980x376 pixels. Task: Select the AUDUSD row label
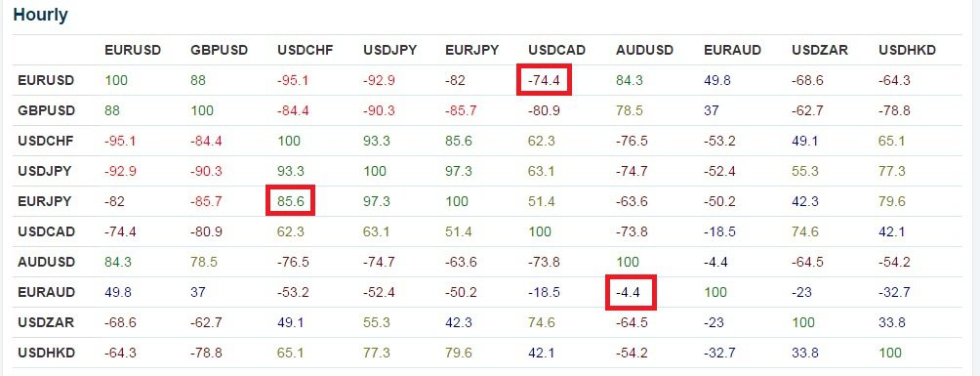(x=46, y=262)
